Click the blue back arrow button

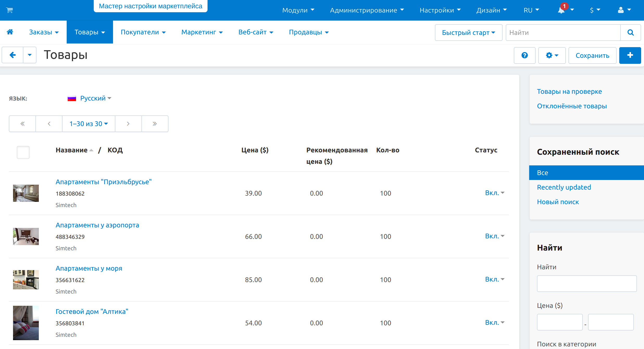tap(12, 55)
